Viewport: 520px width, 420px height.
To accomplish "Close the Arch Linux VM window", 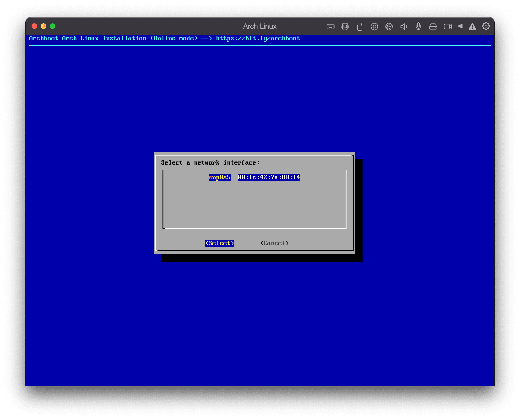I will point(34,26).
